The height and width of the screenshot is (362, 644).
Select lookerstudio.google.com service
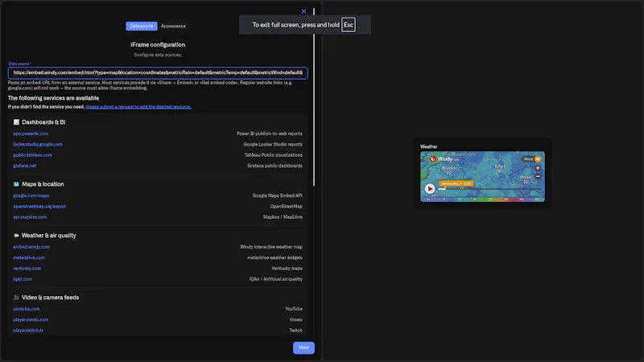pyautogui.click(x=38, y=144)
